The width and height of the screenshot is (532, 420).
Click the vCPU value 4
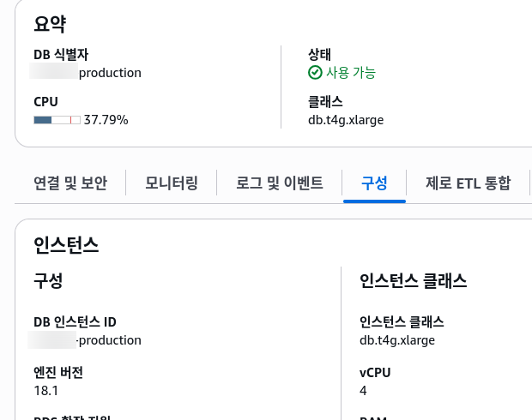364,390
